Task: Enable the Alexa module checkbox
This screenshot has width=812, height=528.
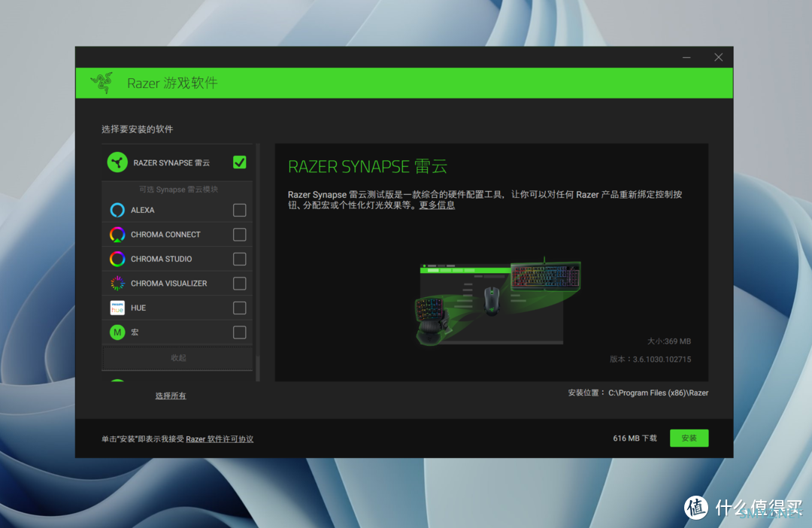Action: click(239, 210)
